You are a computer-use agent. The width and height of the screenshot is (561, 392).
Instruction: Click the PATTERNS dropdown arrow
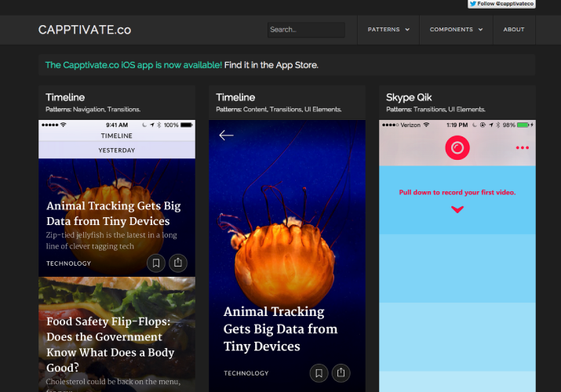407,30
